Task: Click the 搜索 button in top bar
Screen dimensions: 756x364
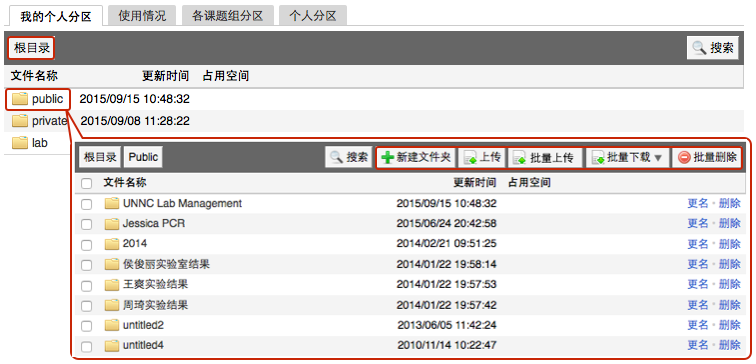Action: coord(713,47)
